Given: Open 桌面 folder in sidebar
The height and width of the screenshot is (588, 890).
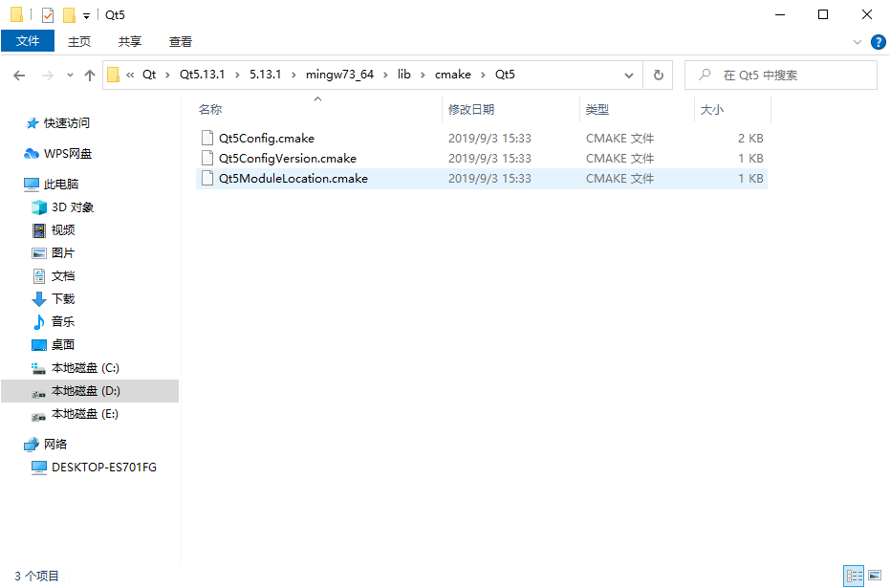Looking at the screenshot, I should click(x=54, y=344).
